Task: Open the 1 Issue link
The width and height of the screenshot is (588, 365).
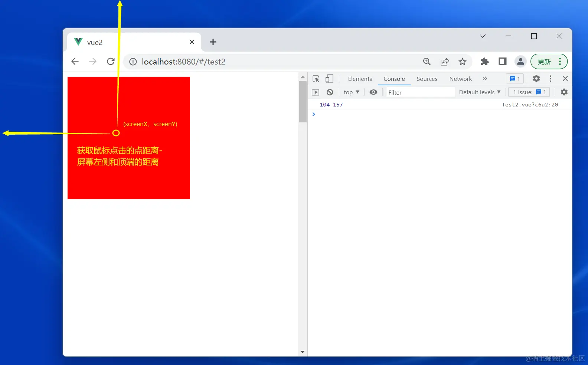Action: [529, 92]
